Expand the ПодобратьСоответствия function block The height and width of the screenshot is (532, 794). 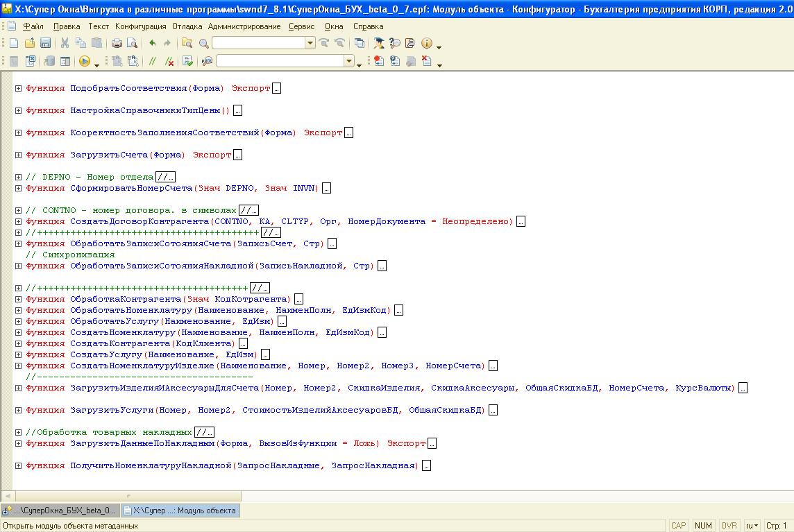19,88
